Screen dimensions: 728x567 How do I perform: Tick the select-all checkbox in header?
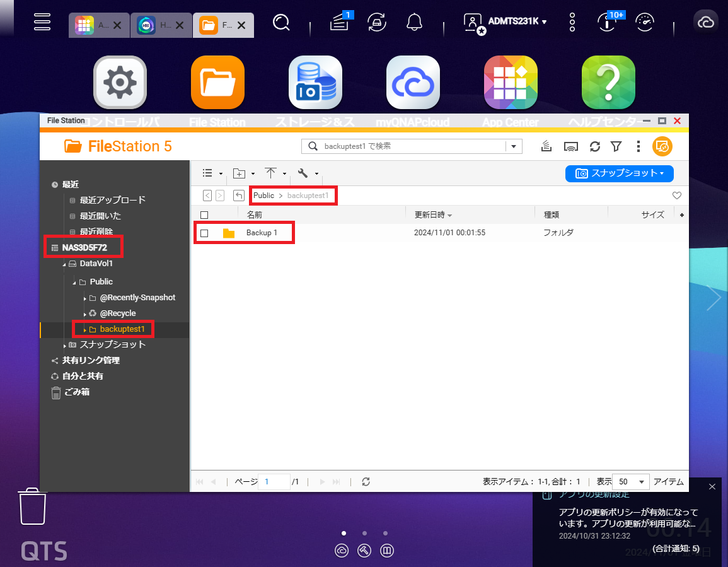(x=204, y=215)
